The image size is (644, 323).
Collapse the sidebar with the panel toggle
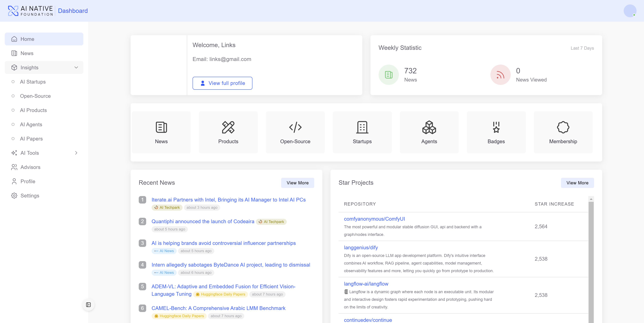pyautogui.click(x=88, y=305)
